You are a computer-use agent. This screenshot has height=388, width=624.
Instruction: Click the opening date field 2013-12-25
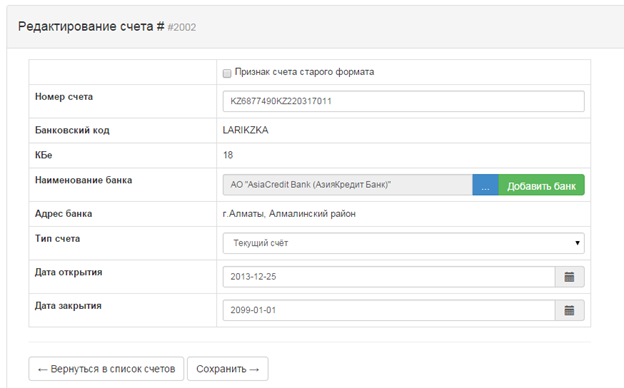pos(389,277)
